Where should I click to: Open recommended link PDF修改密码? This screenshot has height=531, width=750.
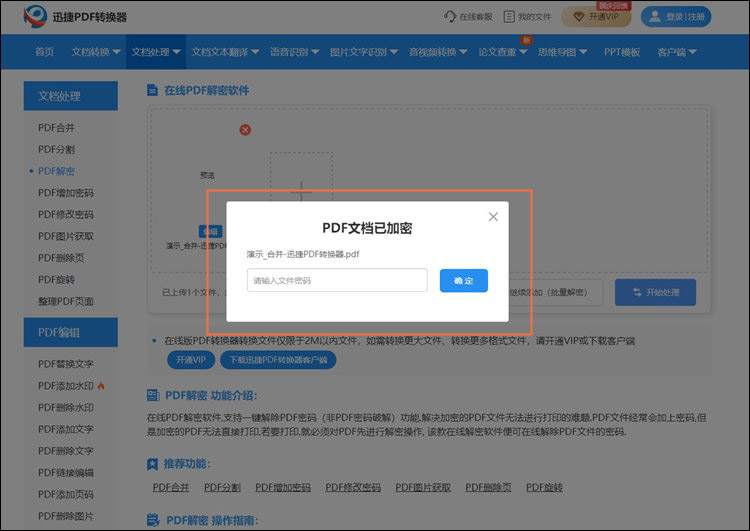tap(353, 487)
